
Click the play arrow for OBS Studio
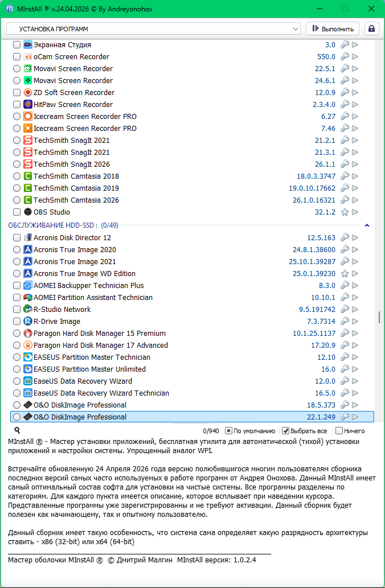[355, 212]
